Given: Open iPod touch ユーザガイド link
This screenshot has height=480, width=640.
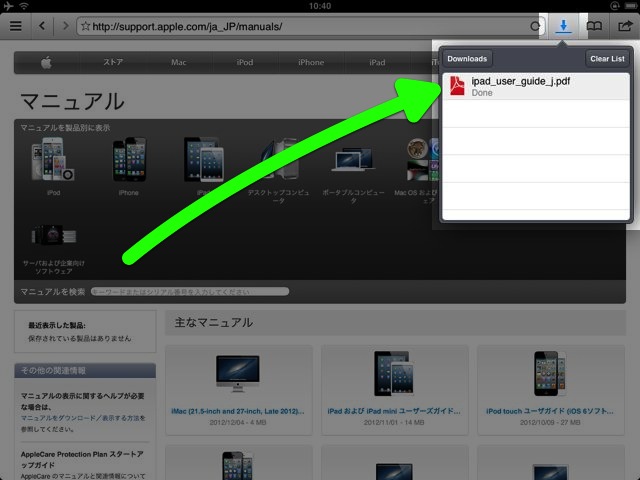Looking at the screenshot, I should tap(550, 411).
